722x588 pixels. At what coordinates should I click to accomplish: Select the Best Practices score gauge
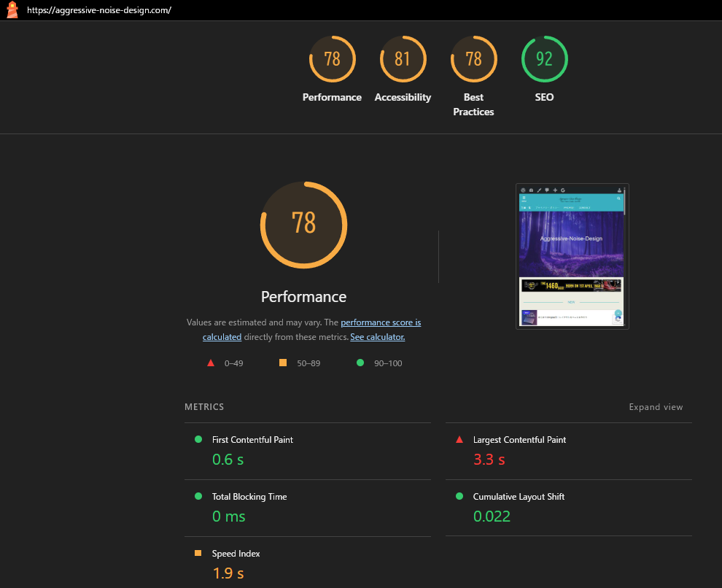pos(473,60)
